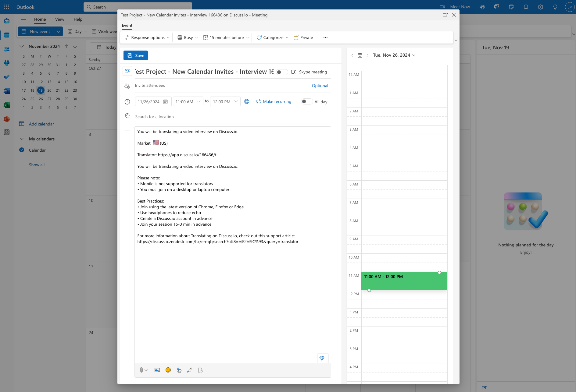Select November 26 in the mini calendar
This screenshot has height=392, width=576.
[41, 99]
